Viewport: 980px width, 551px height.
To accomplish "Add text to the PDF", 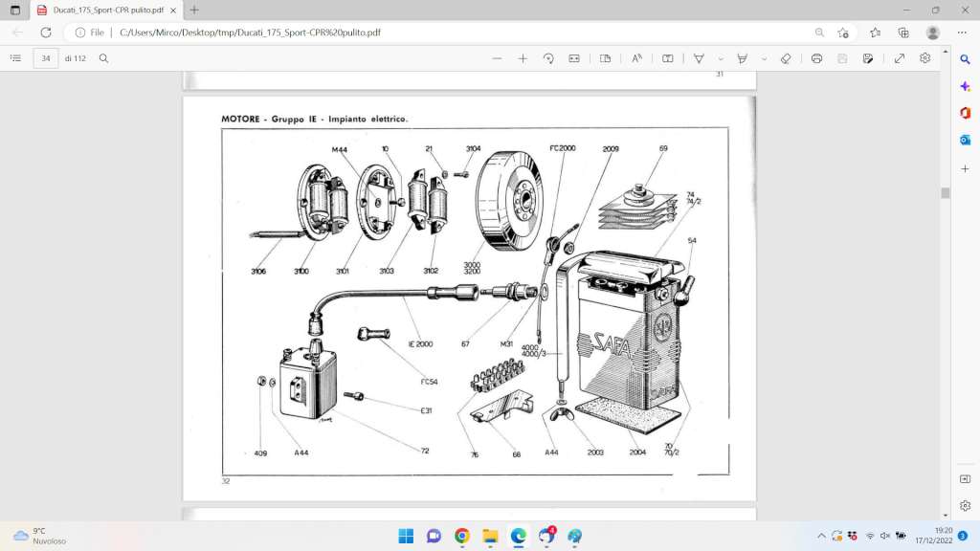I will click(667, 58).
